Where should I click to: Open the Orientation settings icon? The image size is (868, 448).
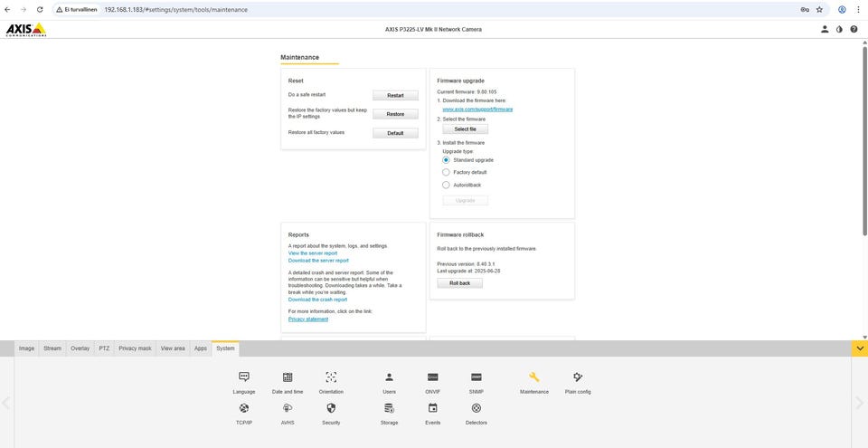(x=331, y=377)
